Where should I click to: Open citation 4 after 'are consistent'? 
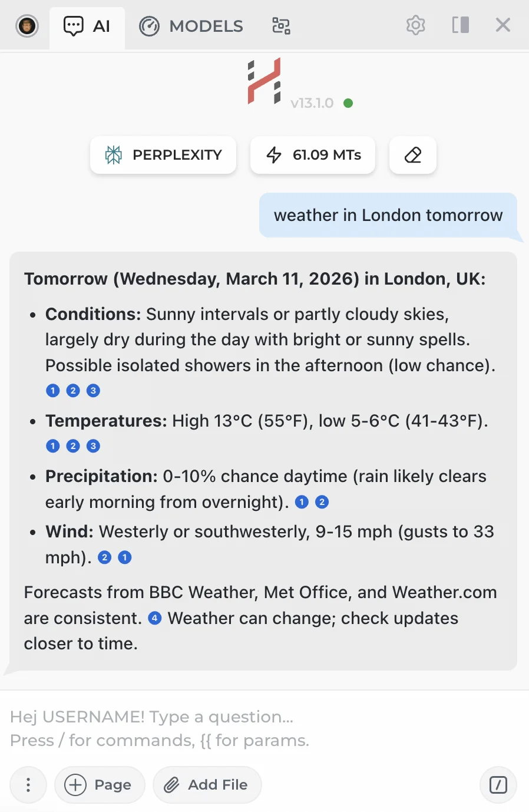click(154, 618)
